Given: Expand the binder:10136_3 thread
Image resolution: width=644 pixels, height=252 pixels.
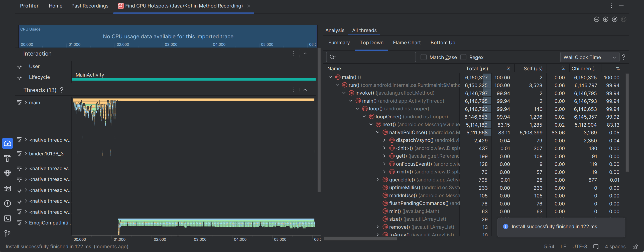Looking at the screenshot, I should coord(26,154).
